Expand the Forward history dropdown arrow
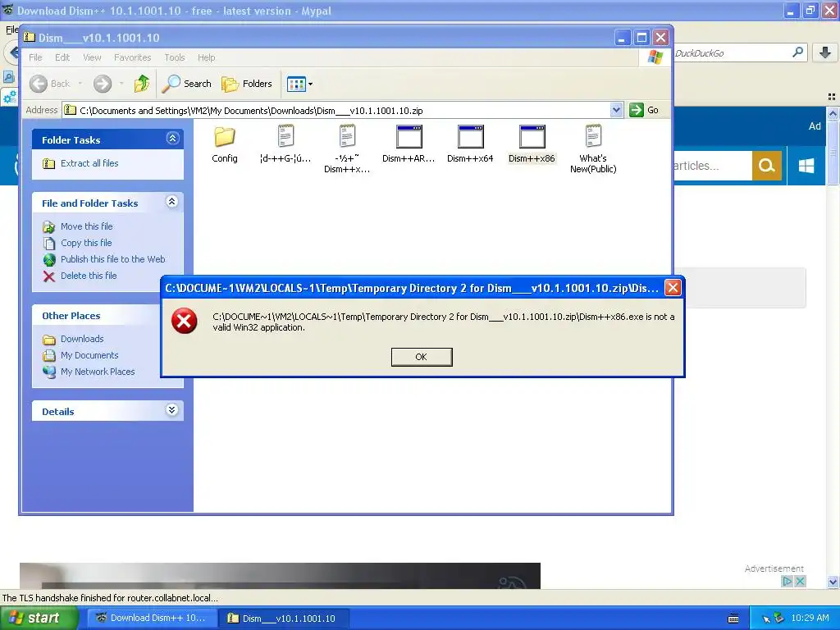 pos(121,84)
